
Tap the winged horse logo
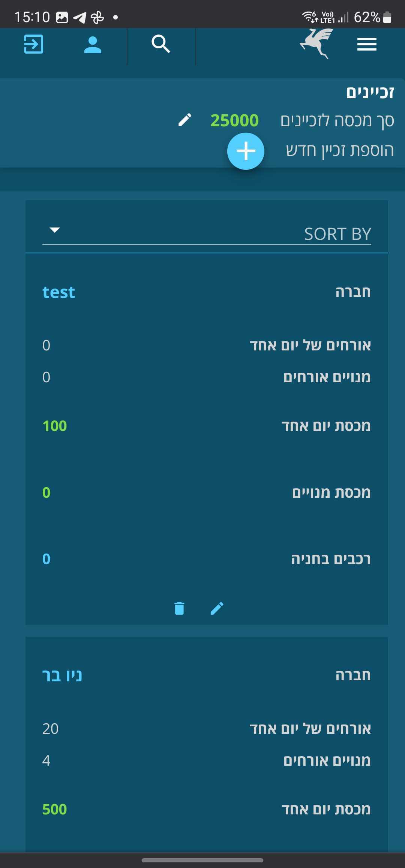(x=318, y=43)
